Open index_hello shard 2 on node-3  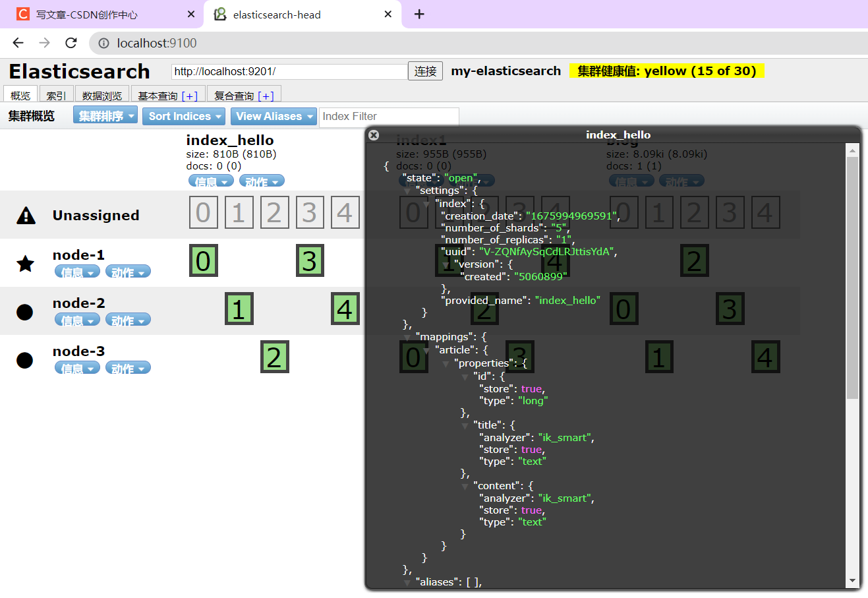click(x=274, y=357)
